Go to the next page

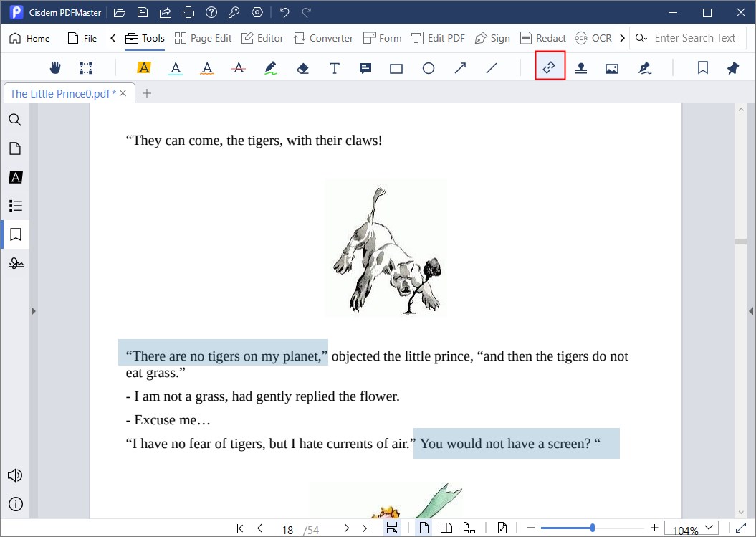pos(346,528)
